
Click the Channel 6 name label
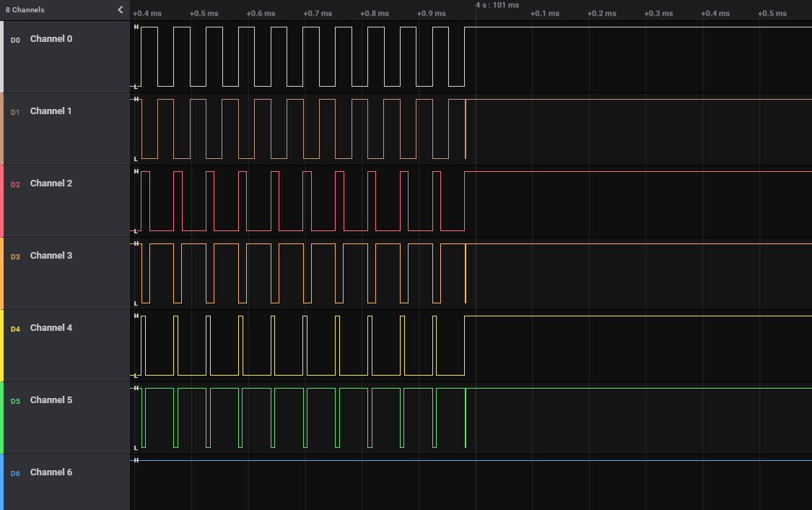pyautogui.click(x=51, y=472)
